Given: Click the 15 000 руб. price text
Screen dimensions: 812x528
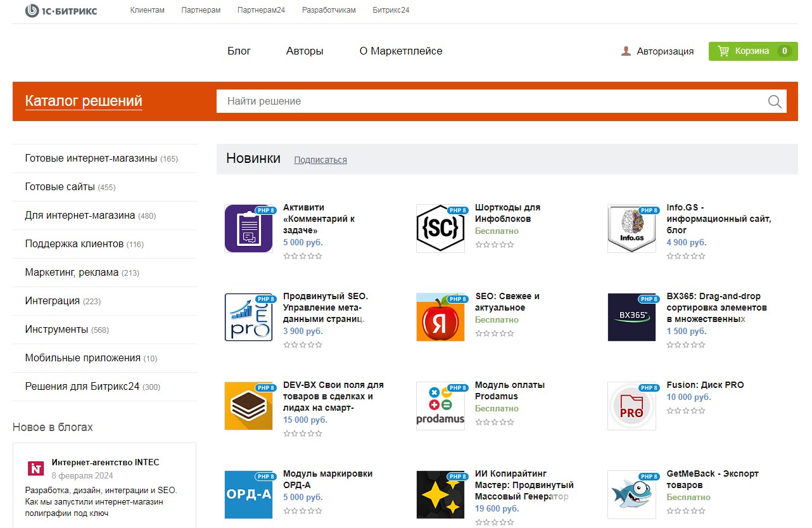Looking at the screenshot, I should 305,420.
